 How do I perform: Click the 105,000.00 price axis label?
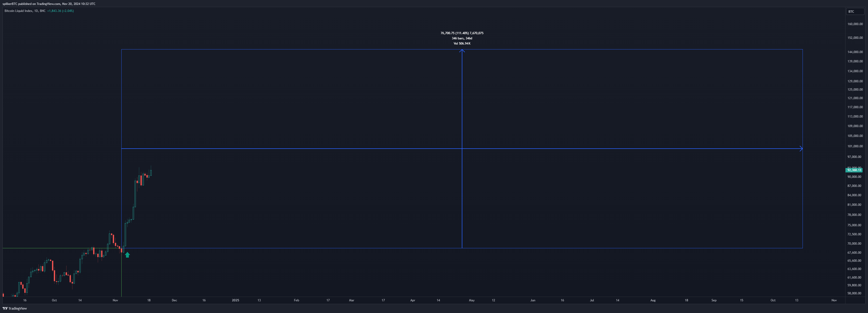[x=855, y=136]
